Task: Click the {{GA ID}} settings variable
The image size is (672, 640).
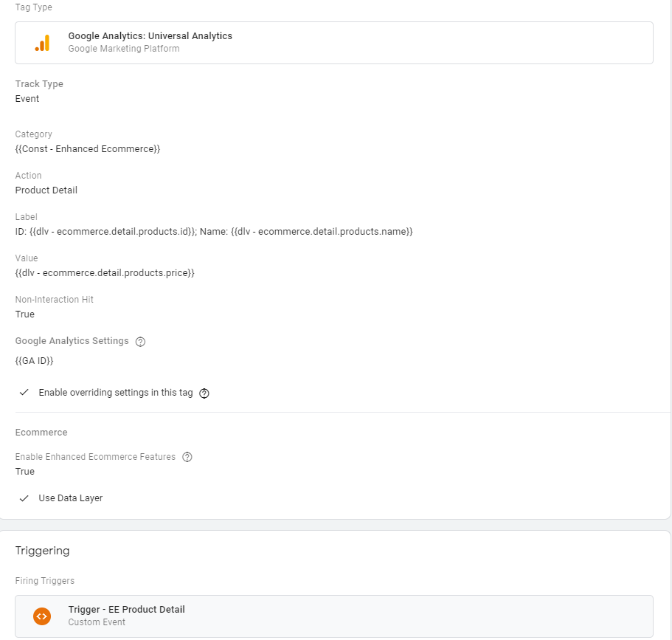Action: (34, 361)
